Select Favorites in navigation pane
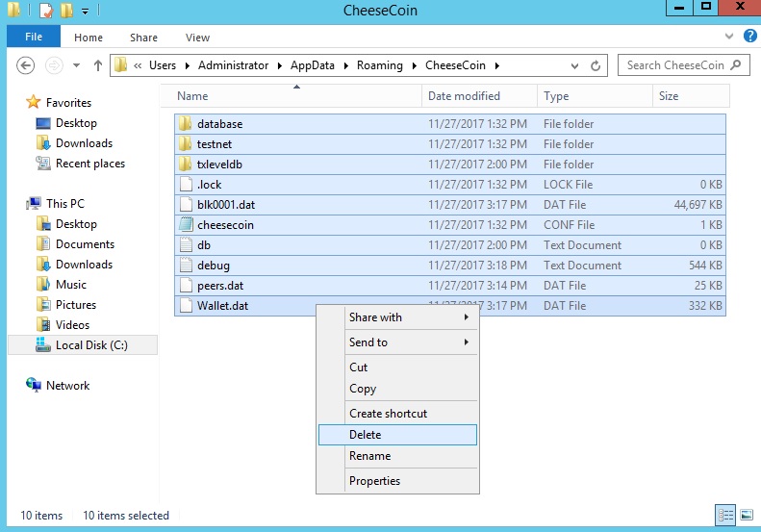761x532 pixels. tap(68, 102)
